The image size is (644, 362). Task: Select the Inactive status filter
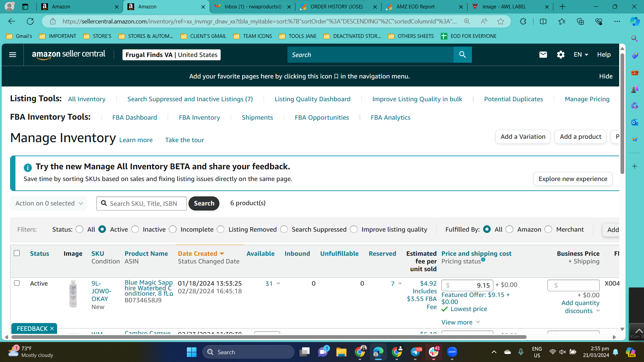[135, 229]
